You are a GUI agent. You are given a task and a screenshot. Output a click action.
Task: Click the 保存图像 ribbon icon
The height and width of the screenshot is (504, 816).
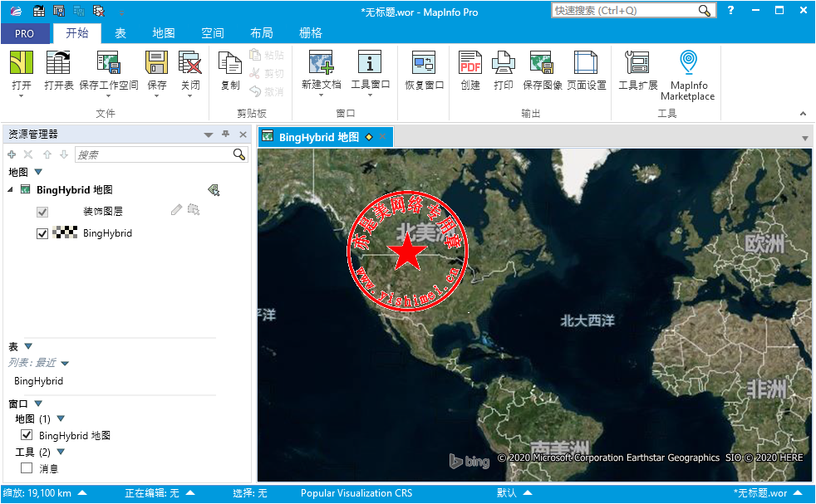point(542,63)
